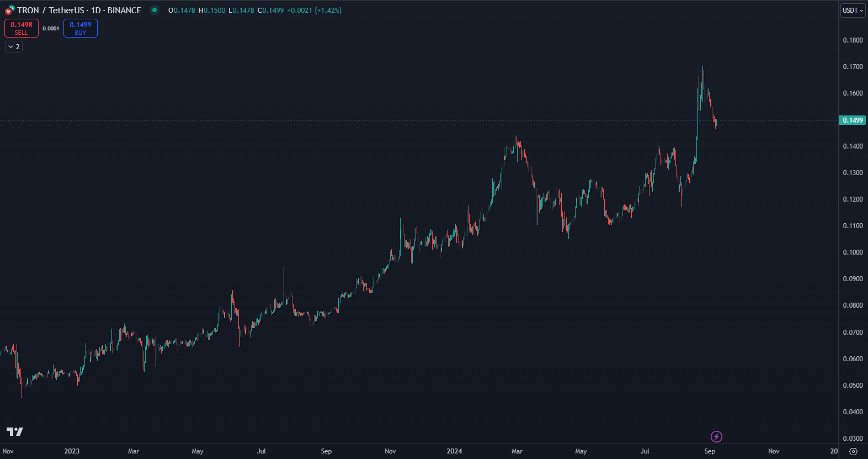
Task: Click the close value C0.1499
Action: 271,10
